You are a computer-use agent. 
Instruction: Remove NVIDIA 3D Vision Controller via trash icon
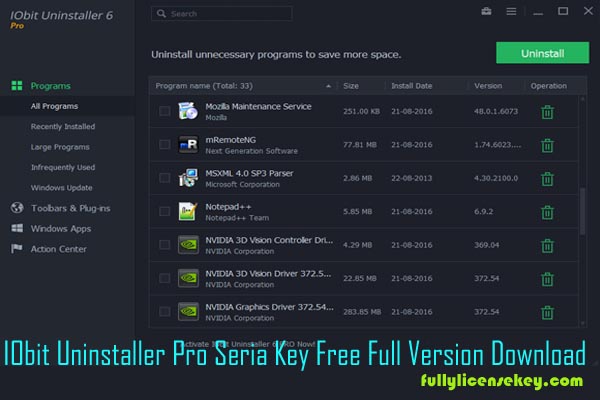pos(547,246)
